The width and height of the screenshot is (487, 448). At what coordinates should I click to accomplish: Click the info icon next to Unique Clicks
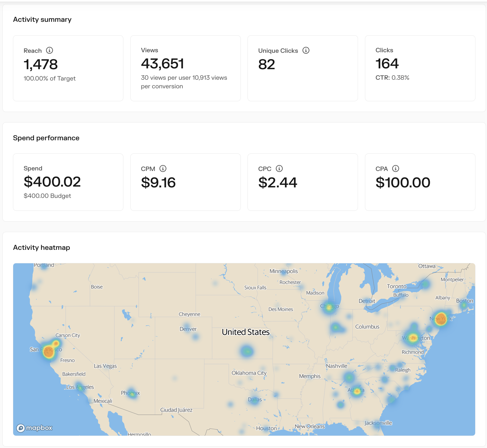tap(306, 50)
